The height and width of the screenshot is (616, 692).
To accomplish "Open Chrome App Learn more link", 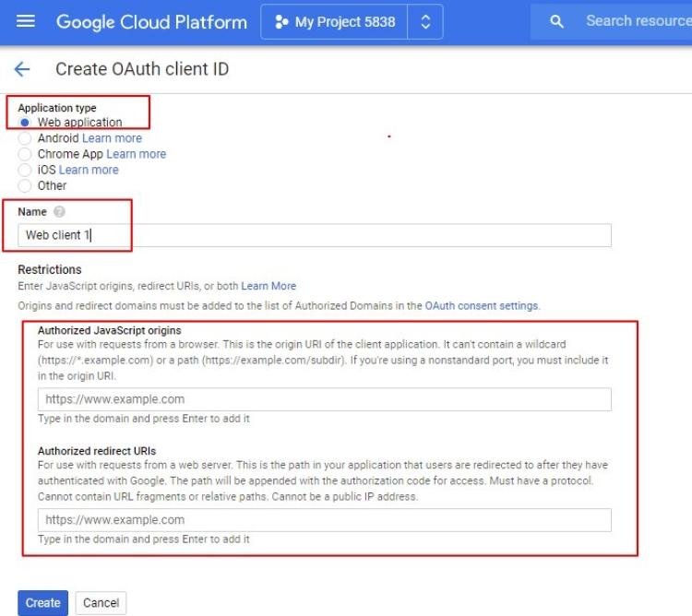I will 137,154.
